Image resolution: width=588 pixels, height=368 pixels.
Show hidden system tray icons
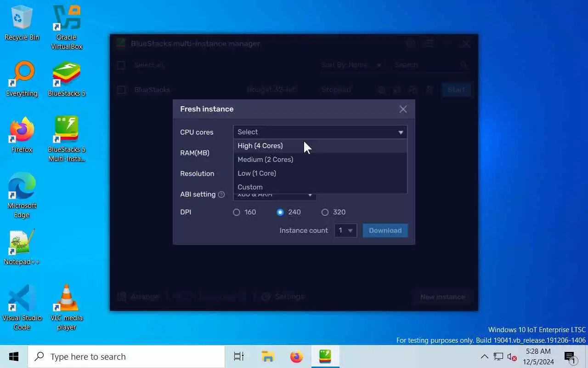[x=484, y=356]
